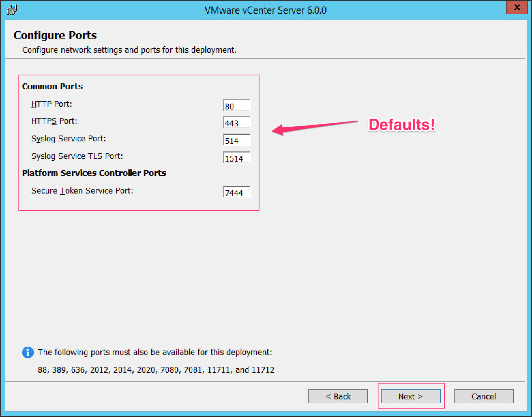The image size is (532, 417).
Task: Click the Syslog Service Port label
Action: click(x=68, y=138)
